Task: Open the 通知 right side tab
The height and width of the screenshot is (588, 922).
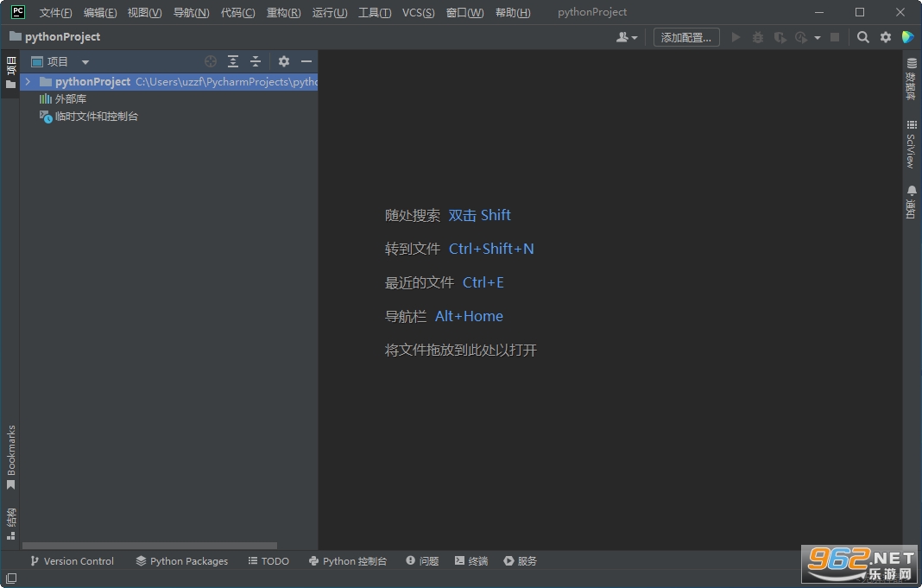Action: (x=911, y=202)
